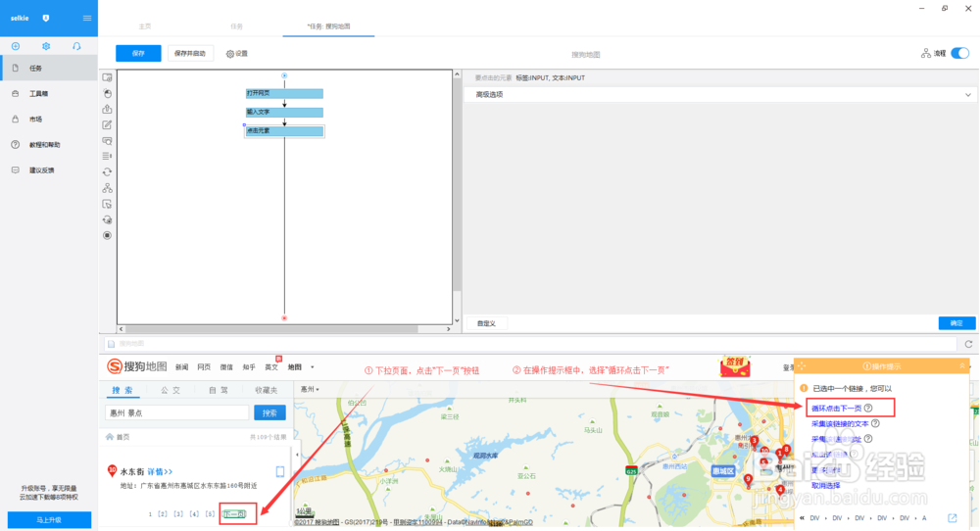The height and width of the screenshot is (531, 980).
Task: Switch to the 公交 tab
Action: 170,390
